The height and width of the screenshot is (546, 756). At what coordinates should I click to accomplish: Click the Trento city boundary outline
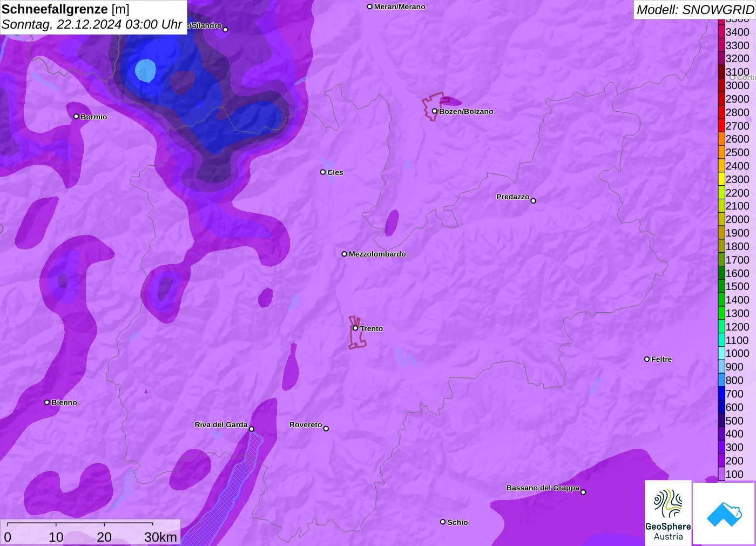[356, 333]
